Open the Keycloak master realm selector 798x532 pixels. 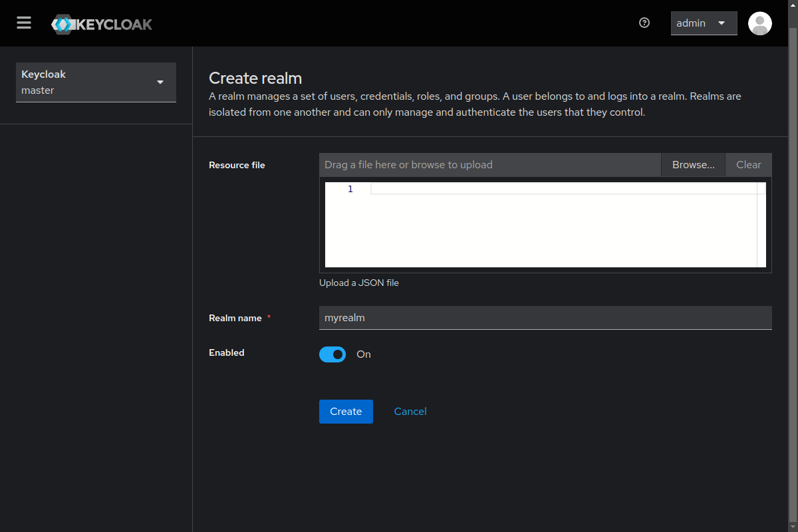click(x=95, y=82)
